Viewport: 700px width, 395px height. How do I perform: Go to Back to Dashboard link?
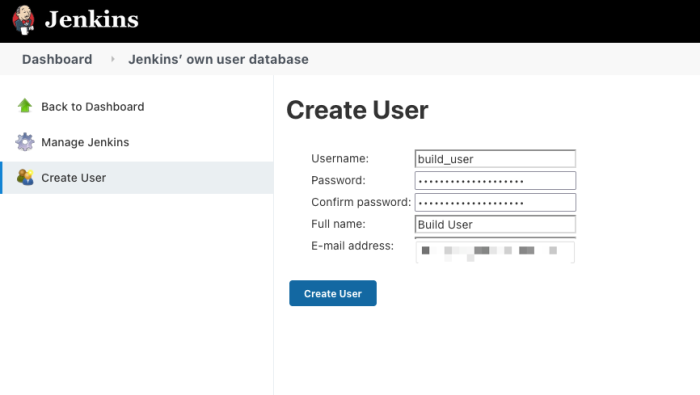pos(93,107)
